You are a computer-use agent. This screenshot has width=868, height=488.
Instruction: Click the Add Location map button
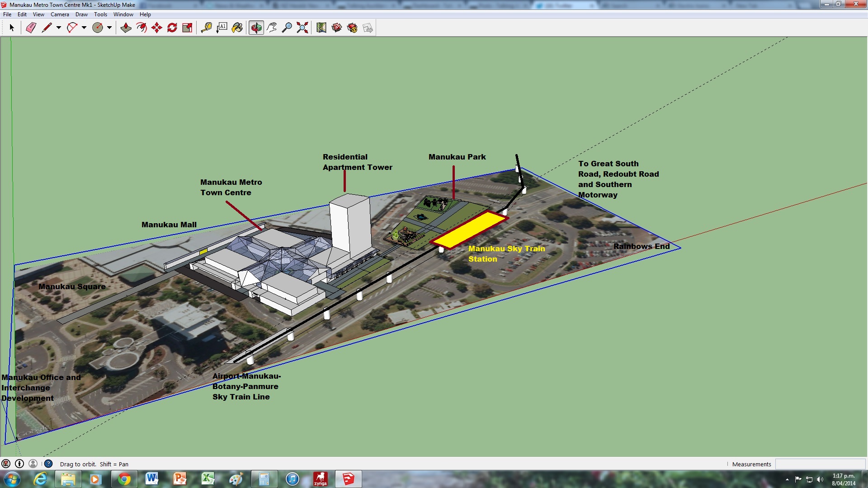coord(321,28)
